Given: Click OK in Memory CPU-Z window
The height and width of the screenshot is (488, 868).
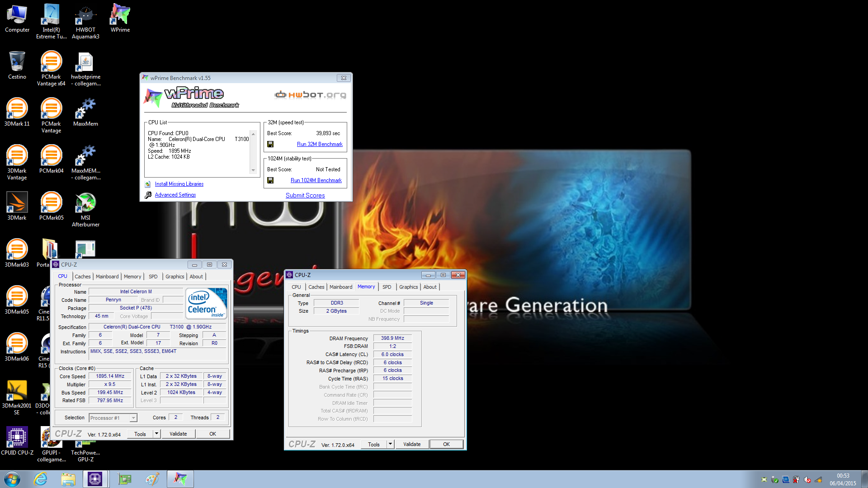Looking at the screenshot, I should 446,444.
